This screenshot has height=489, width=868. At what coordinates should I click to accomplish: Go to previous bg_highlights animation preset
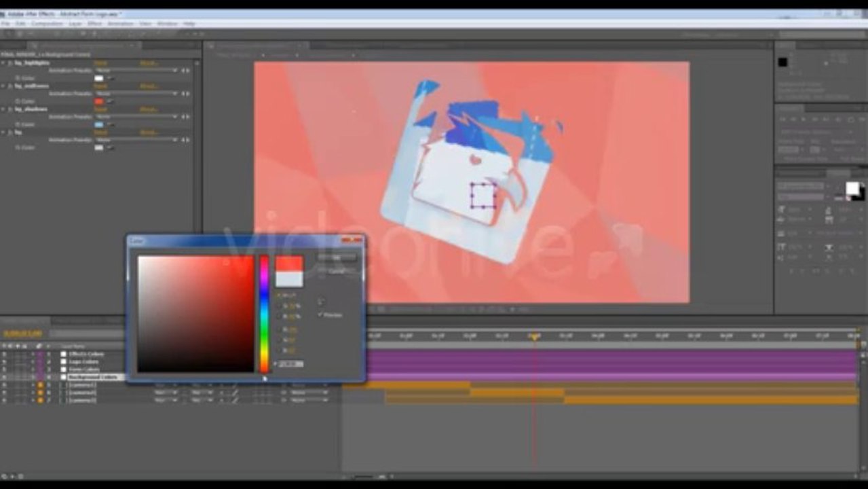(183, 71)
